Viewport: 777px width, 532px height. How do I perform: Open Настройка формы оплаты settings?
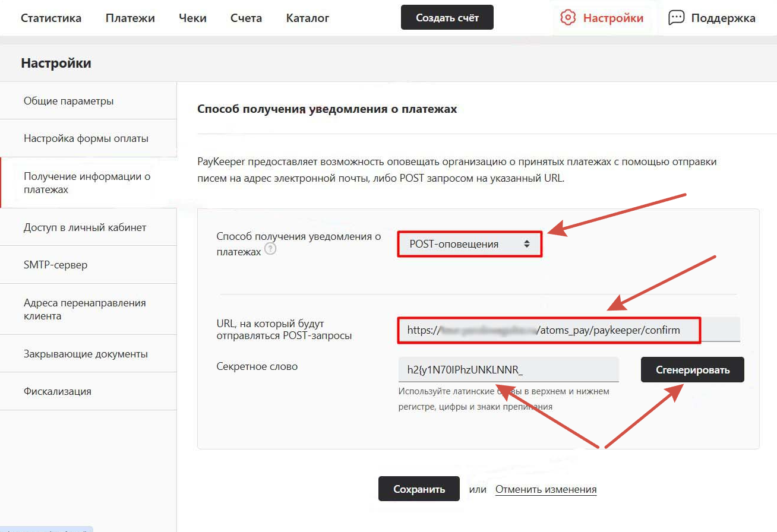pyautogui.click(x=89, y=138)
